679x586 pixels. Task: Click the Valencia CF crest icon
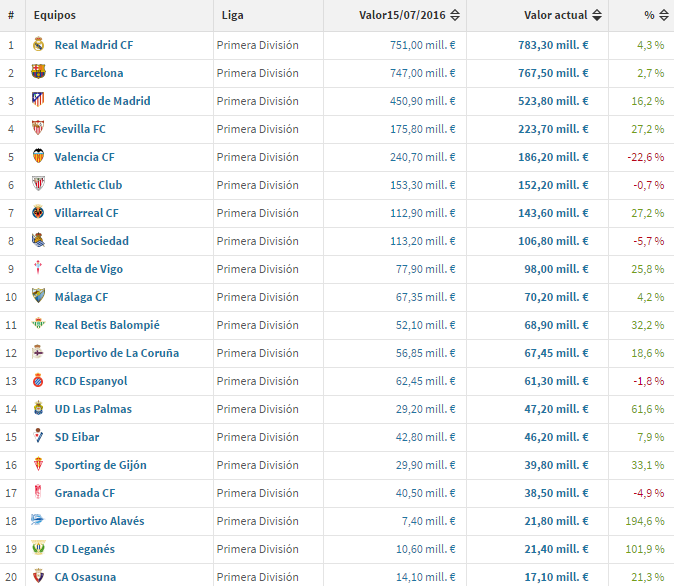(39, 156)
